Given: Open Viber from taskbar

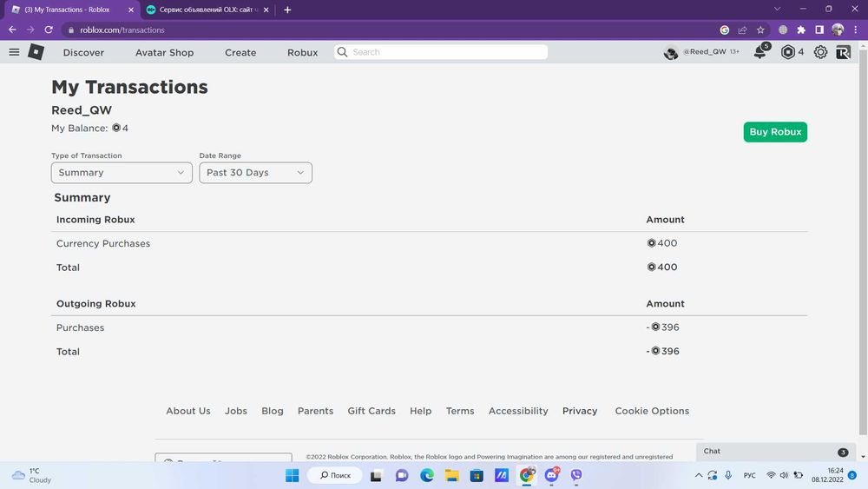Looking at the screenshot, I should (576, 475).
